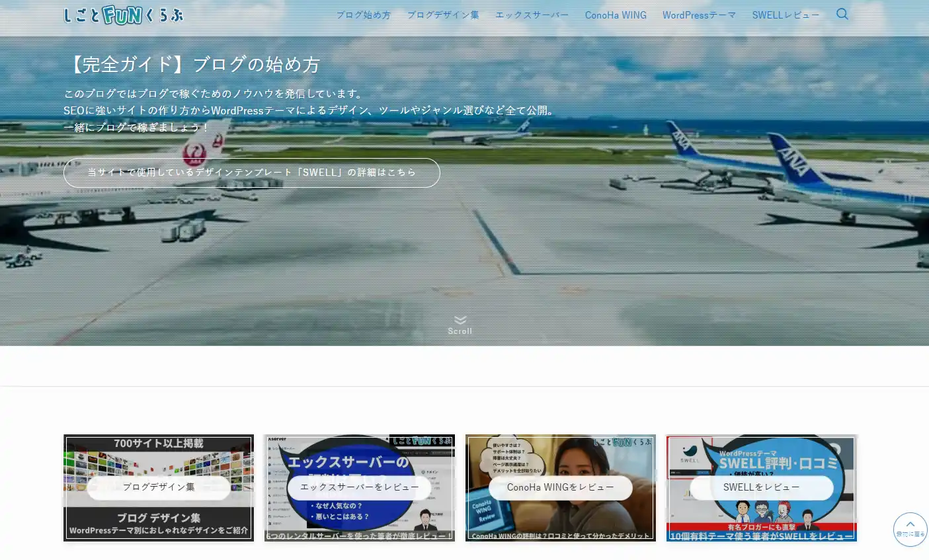
Task: Open the WordPressテーマ navigation link
Action: click(x=699, y=15)
